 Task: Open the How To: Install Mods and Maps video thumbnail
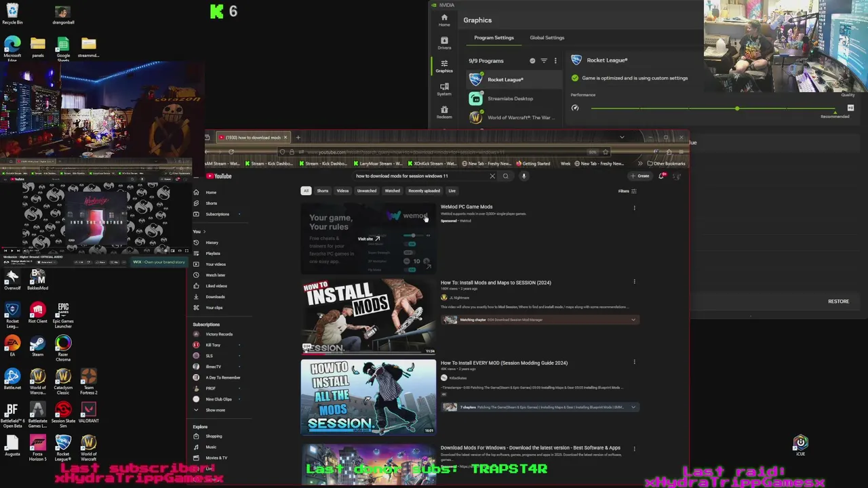[368, 317]
